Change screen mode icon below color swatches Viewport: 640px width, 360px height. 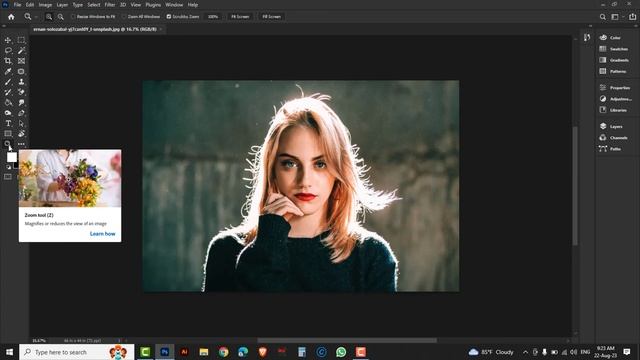[x=8, y=177]
